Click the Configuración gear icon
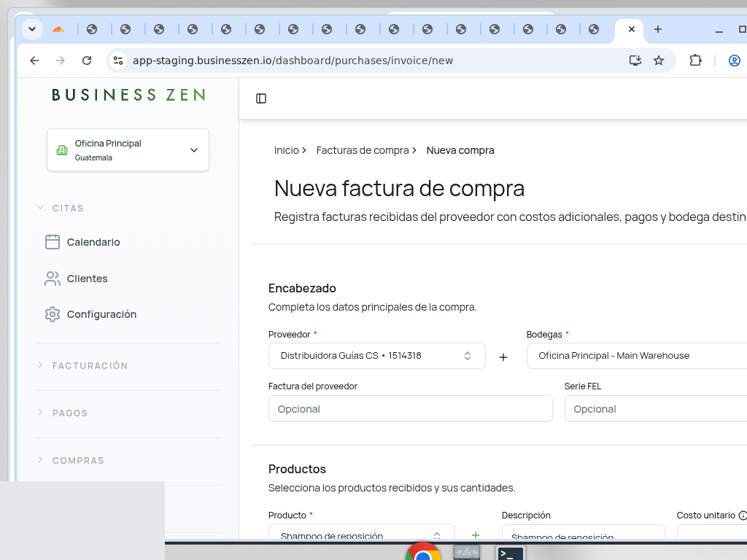The image size is (747, 560). click(53, 314)
